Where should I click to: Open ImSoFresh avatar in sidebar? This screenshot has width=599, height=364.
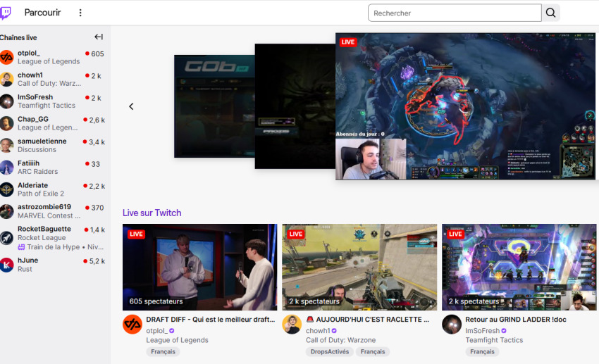[x=6, y=101]
